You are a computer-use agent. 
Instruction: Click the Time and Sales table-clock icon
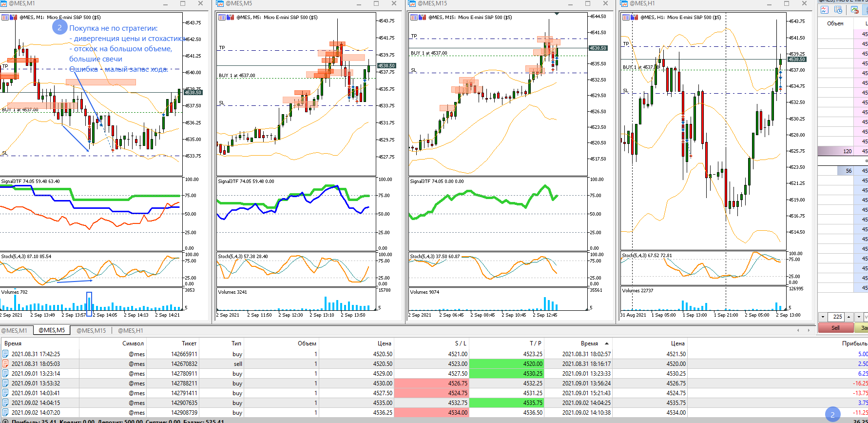pos(838,10)
